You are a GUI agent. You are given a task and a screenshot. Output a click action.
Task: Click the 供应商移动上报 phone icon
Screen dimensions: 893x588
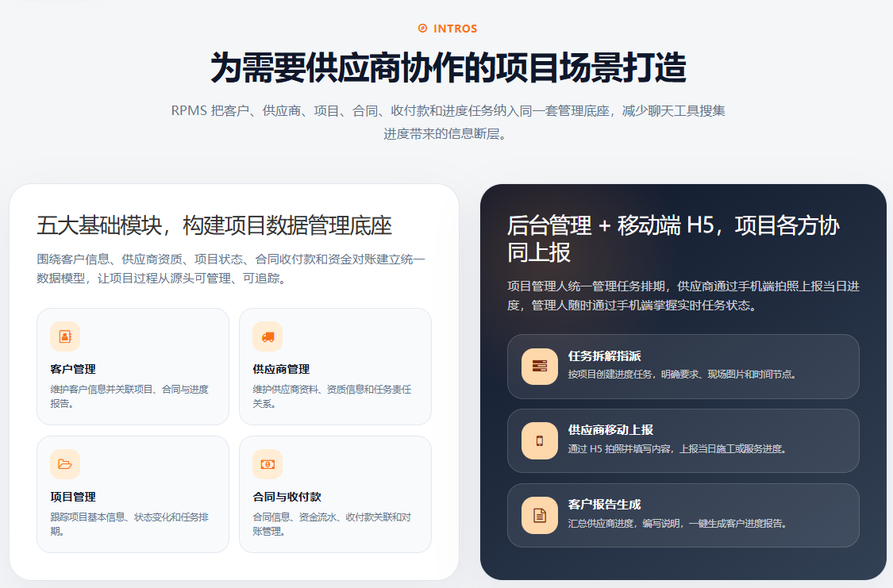click(x=539, y=440)
